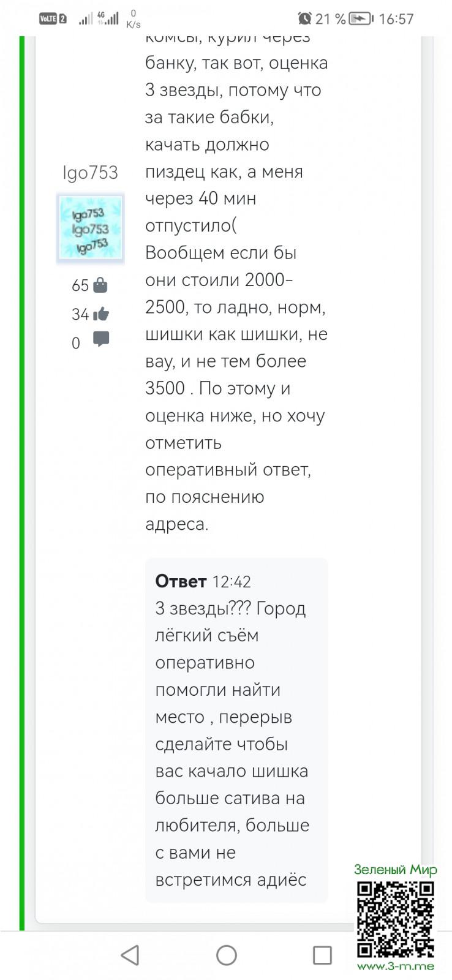Open recent apps with square button
452x980 pixels.
tap(322, 955)
